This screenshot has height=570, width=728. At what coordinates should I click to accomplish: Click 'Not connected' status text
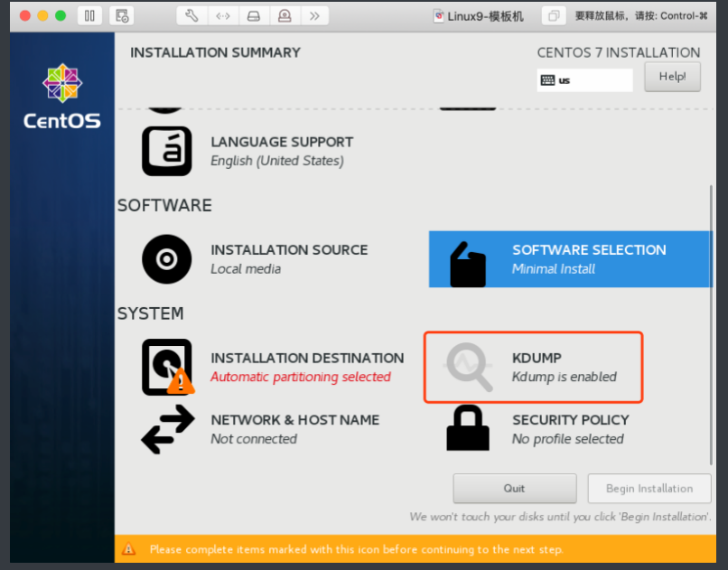pos(254,439)
